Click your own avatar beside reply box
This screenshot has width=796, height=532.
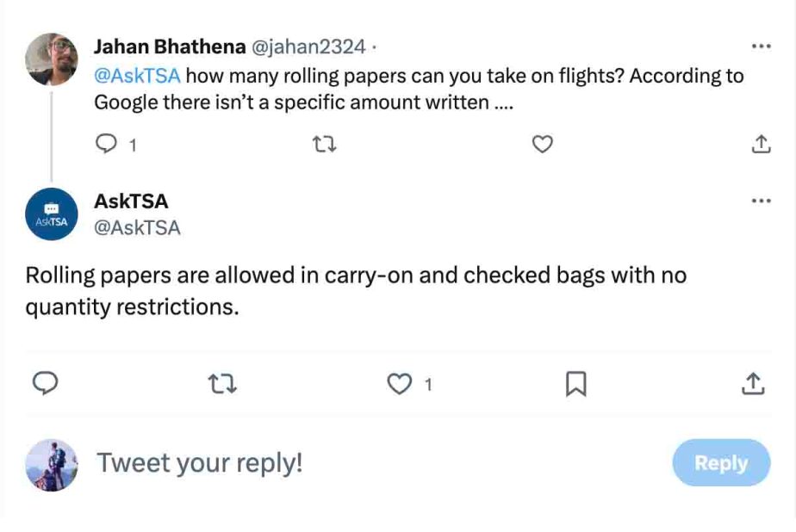52,465
